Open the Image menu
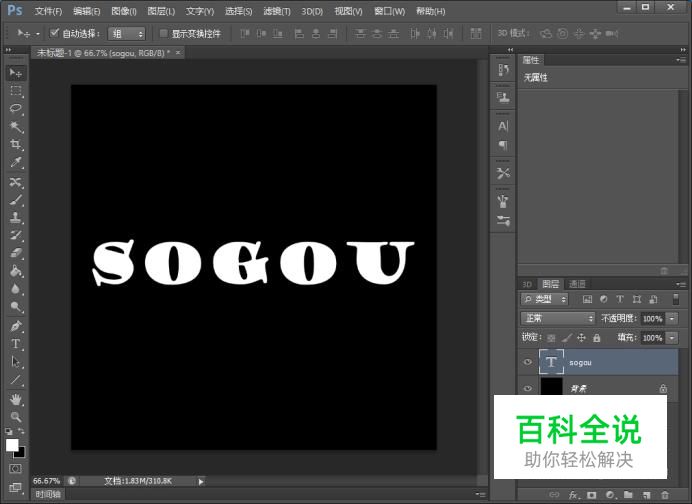Viewport: 692px width, 504px height. (x=124, y=11)
